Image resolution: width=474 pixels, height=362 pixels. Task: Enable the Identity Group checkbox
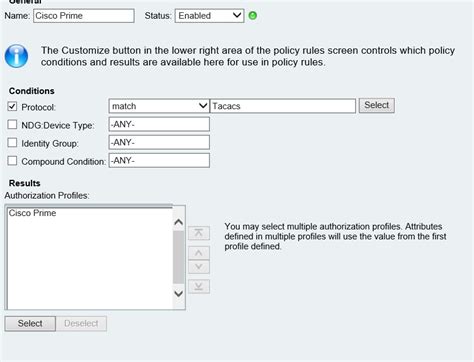click(12, 143)
